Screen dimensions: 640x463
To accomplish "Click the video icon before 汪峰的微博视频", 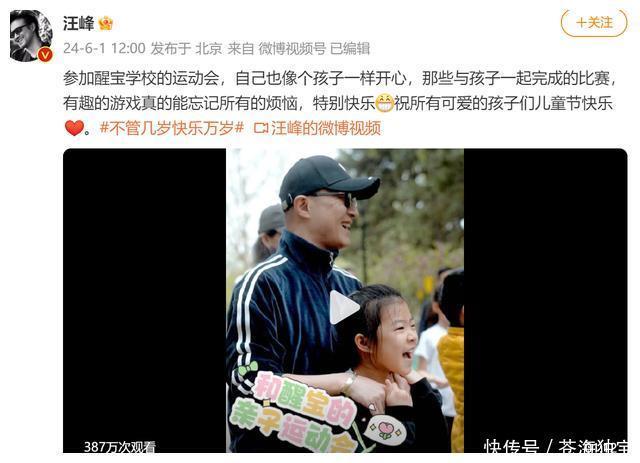I will coord(261,128).
